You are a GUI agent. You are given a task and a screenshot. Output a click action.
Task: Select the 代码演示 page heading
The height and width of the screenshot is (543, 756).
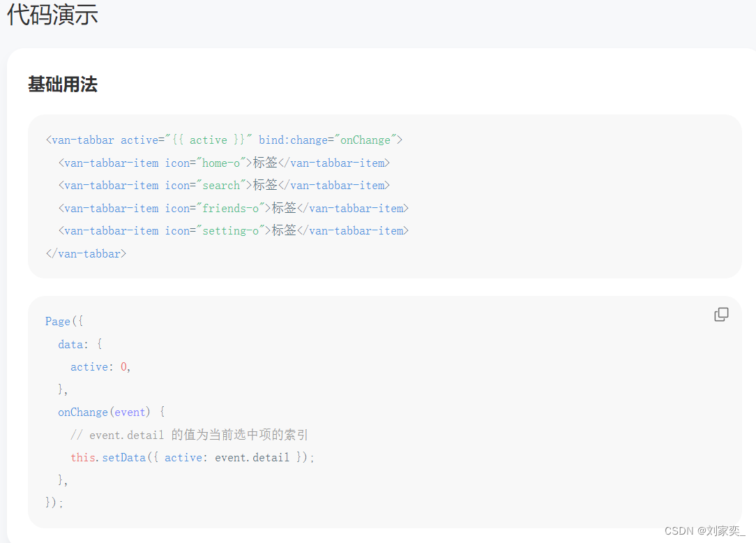[52, 14]
